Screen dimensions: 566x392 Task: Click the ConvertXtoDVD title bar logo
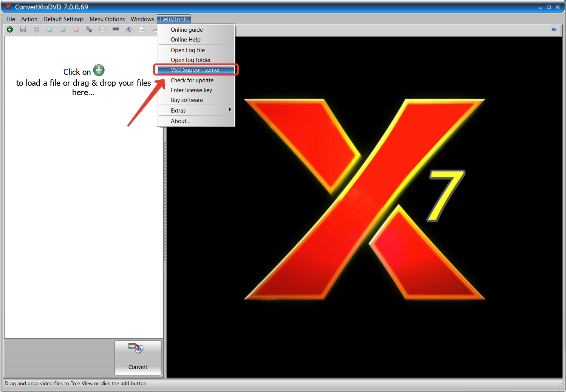click(8, 7)
